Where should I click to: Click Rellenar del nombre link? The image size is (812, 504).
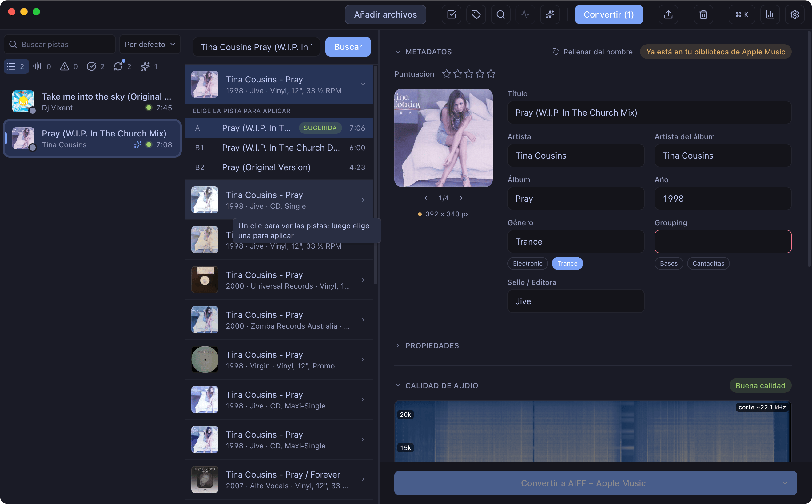pyautogui.click(x=592, y=52)
